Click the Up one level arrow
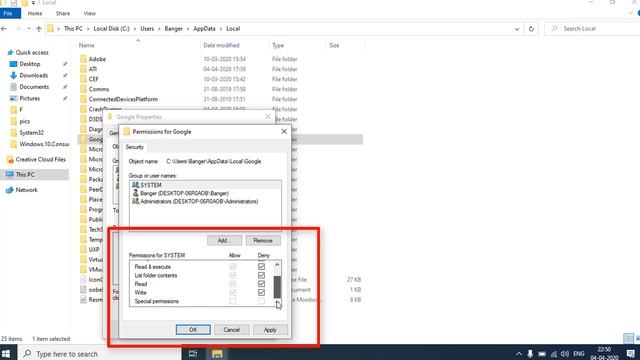The image size is (640, 360). 39,29
